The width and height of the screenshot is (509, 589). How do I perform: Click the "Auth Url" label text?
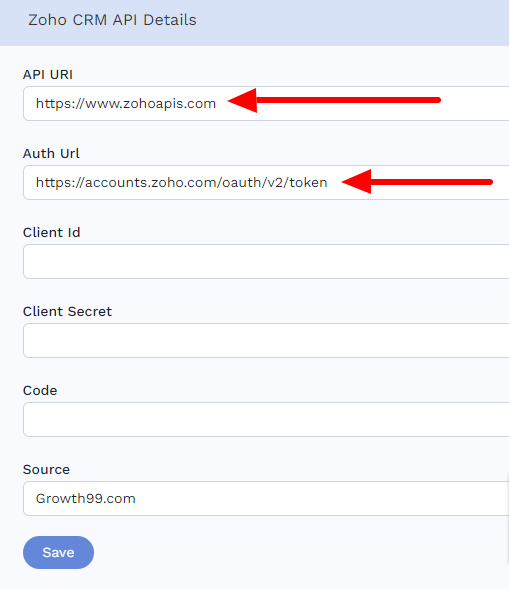click(x=51, y=153)
